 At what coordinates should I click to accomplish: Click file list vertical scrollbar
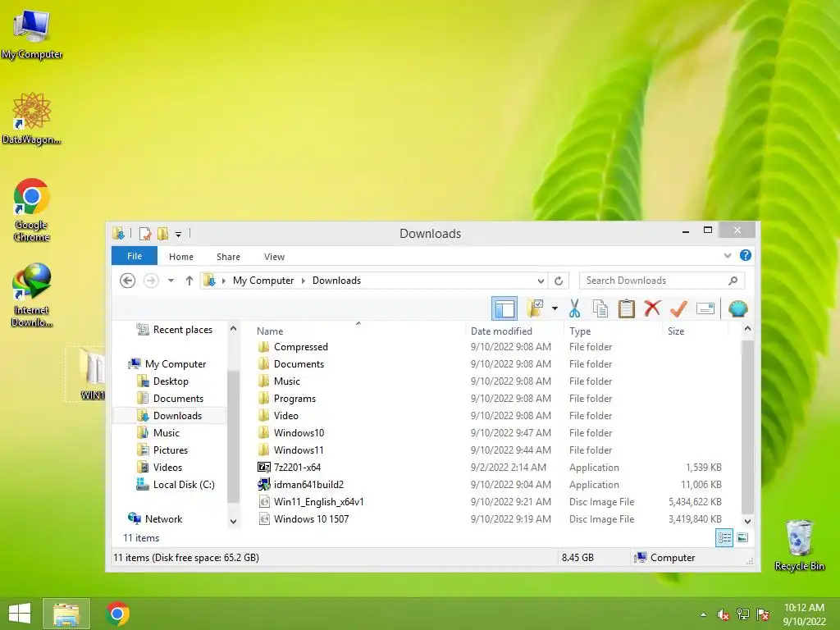(747, 426)
